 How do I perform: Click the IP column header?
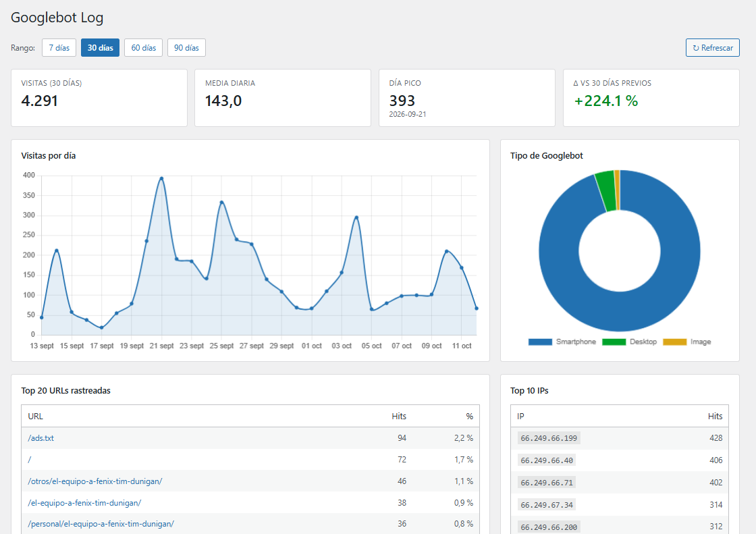(520, 417)
